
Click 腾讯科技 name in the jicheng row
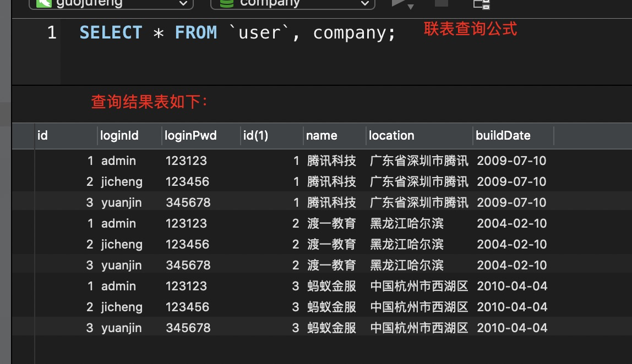pyautogui.click(x=332, y=181)
